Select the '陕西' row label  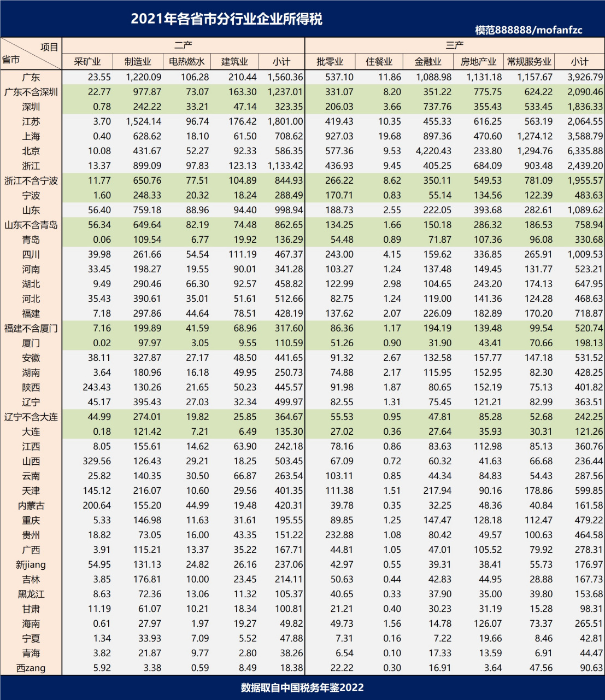tap(31, 387)
